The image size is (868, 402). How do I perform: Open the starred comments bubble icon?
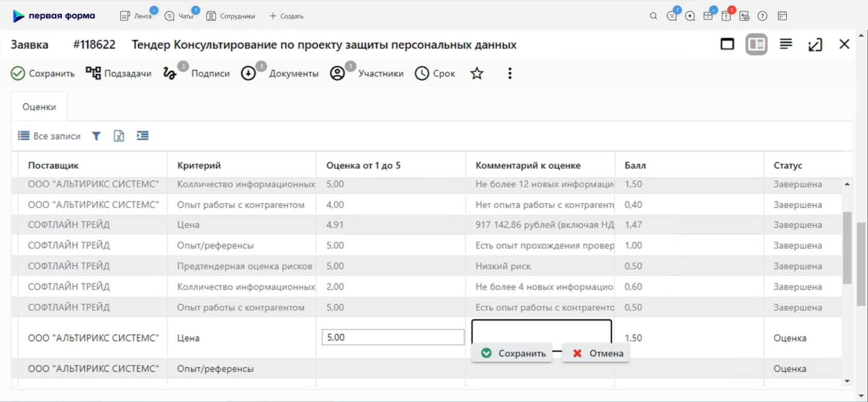pyautogui.click(x=690, y=16)
